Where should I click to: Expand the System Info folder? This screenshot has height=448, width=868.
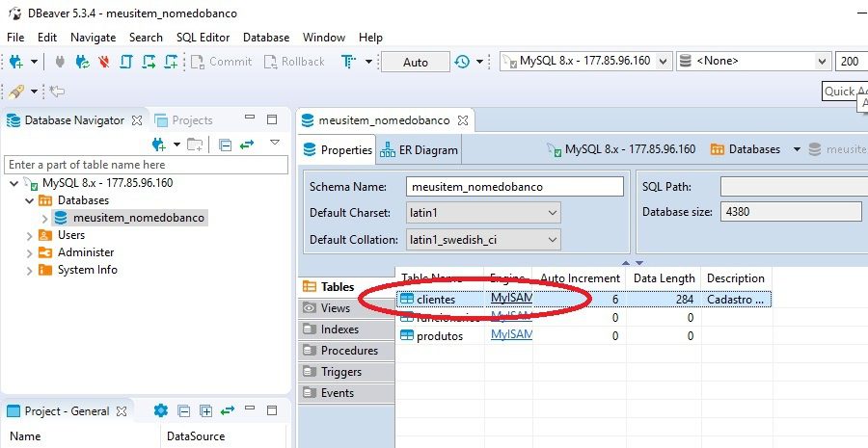click(29, 270)
